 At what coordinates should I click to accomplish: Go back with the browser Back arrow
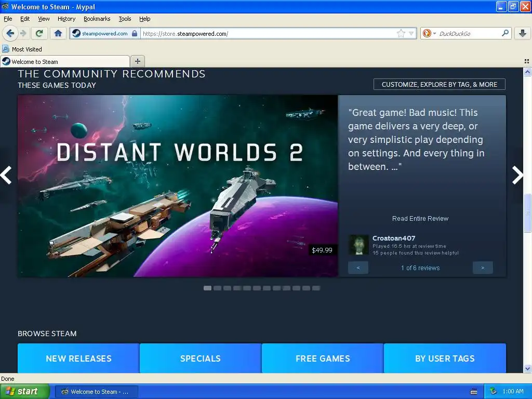[x=10, y=33]
